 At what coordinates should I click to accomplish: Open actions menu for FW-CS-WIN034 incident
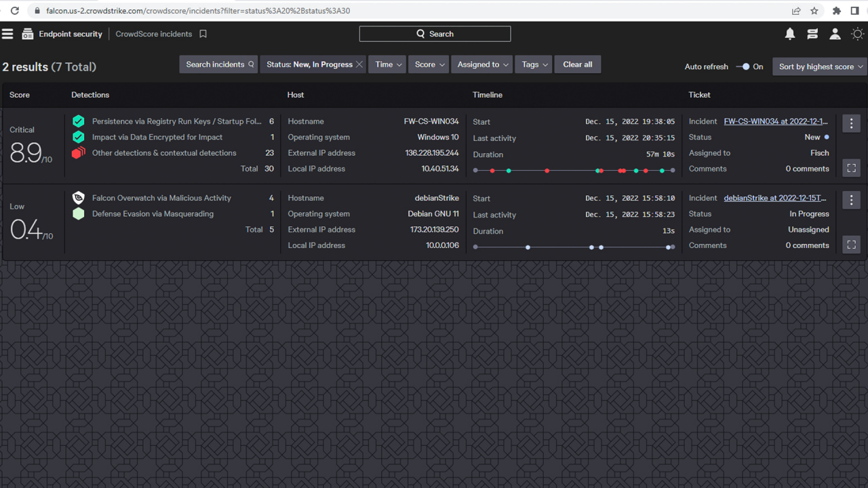[x=852, y=123]
